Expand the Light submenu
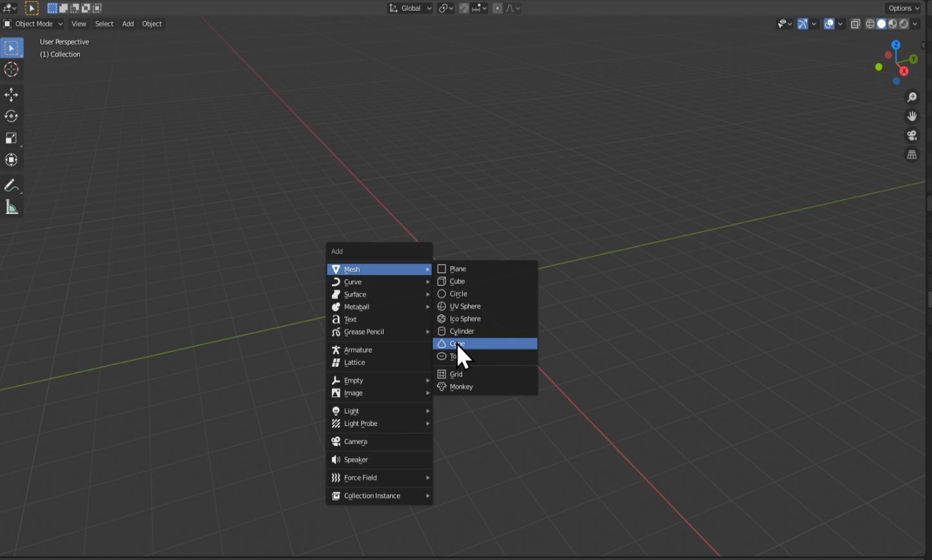Image resolution: width=932 pixels, height=560 pixels. pos(379,411)
